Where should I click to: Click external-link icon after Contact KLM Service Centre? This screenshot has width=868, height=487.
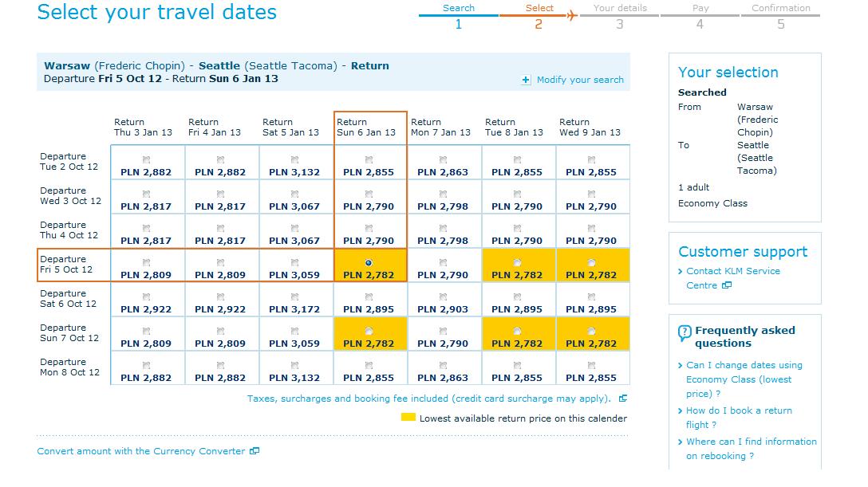click(727, 285)
